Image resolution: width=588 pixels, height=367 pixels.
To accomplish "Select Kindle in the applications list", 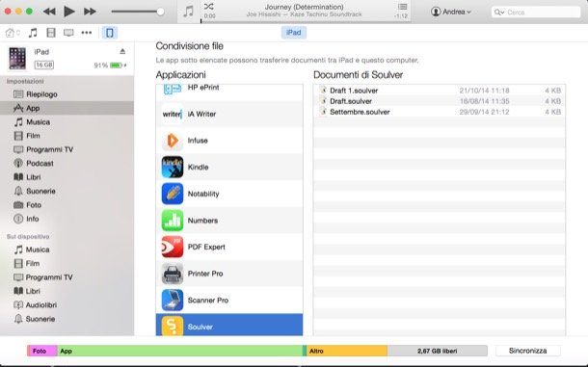I will (x=229, y=168).
